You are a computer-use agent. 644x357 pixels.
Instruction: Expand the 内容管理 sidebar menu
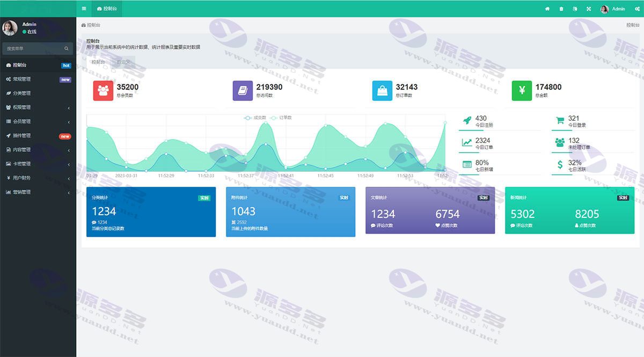click(38, 149)
